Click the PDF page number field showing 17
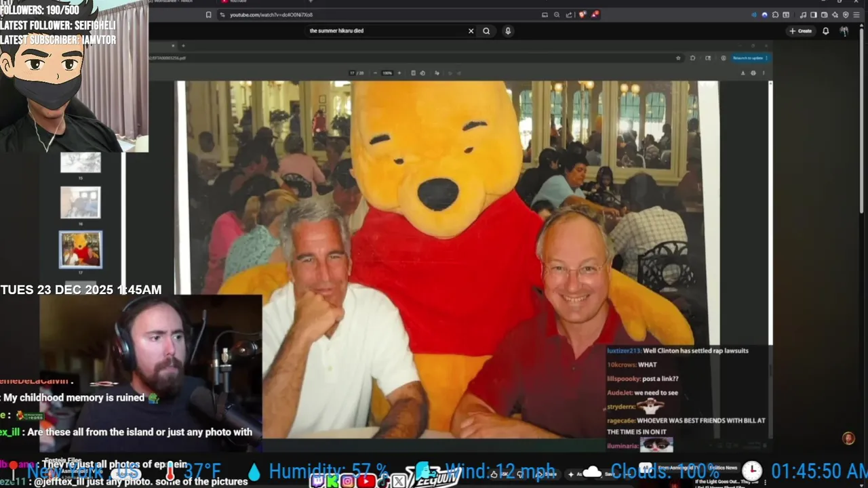Screen dimensions: 868x488 [x=352, y=73]
